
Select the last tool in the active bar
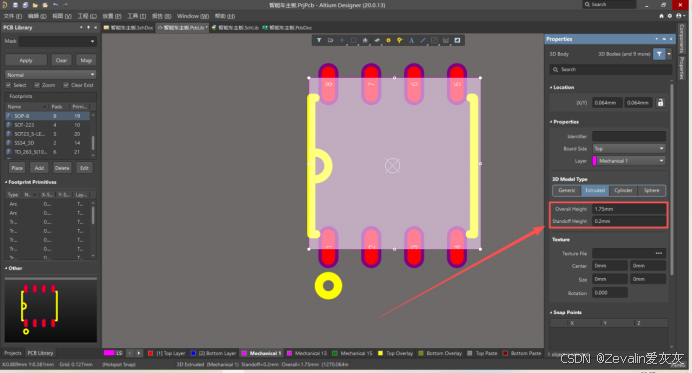tap(457, 40)
